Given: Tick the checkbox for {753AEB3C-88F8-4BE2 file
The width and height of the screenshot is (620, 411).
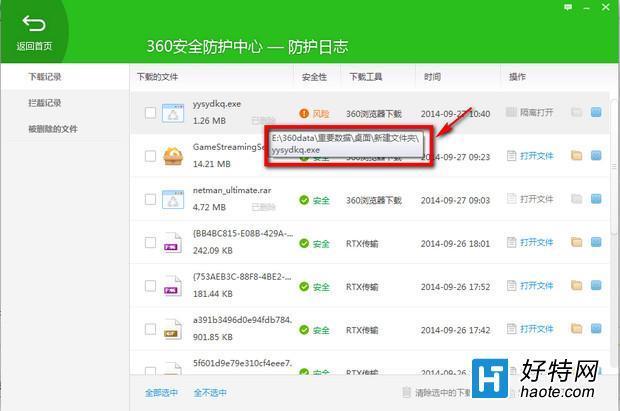Looking at the screenshot, I should [x=150, y=286].
